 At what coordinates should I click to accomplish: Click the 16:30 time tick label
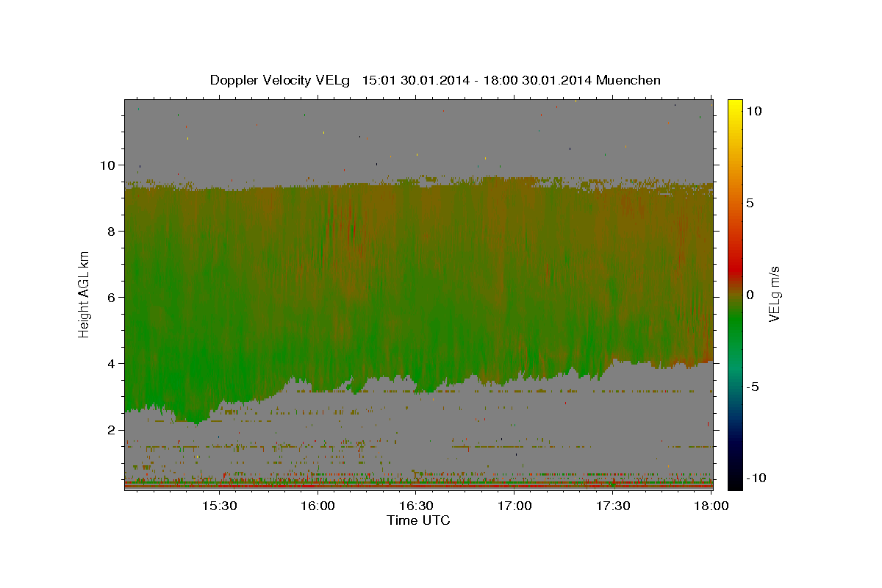tap(416, 506)
